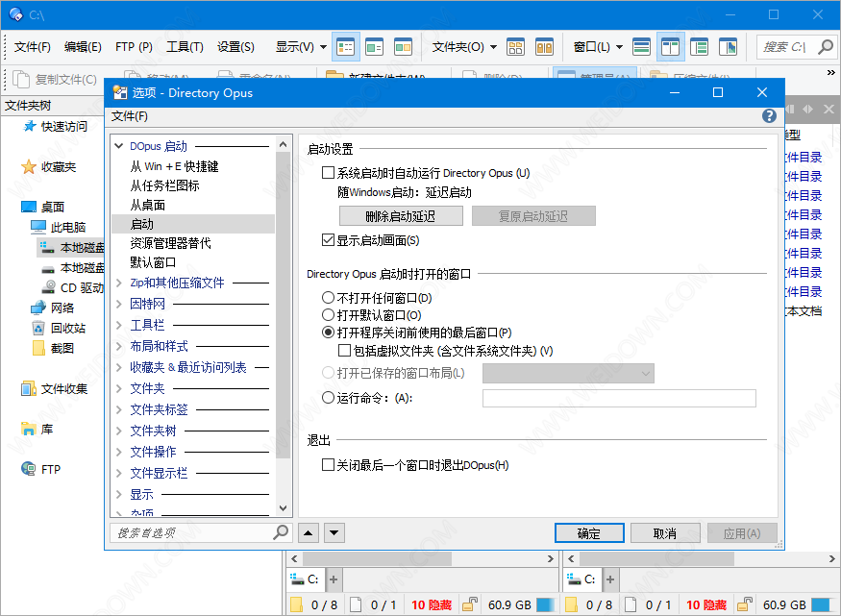
Task: Expand 文件操作 preferences category
Action: tap(119, 452)
